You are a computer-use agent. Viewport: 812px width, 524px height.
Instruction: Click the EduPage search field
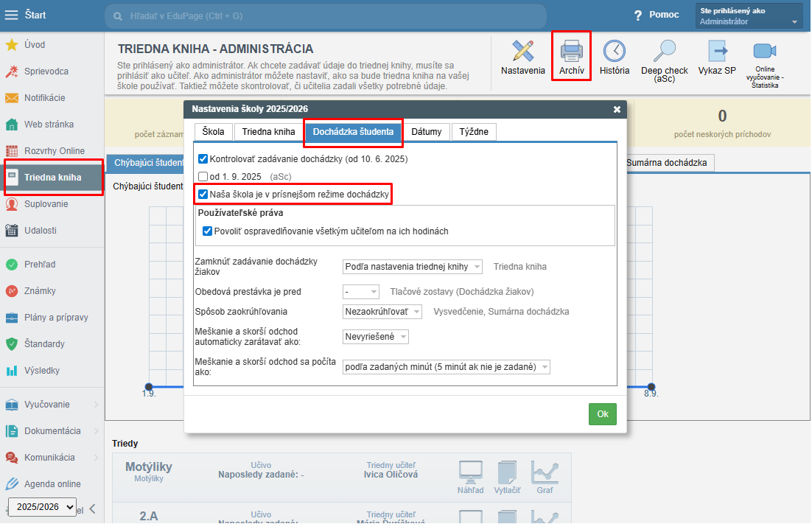coord(324,15)
